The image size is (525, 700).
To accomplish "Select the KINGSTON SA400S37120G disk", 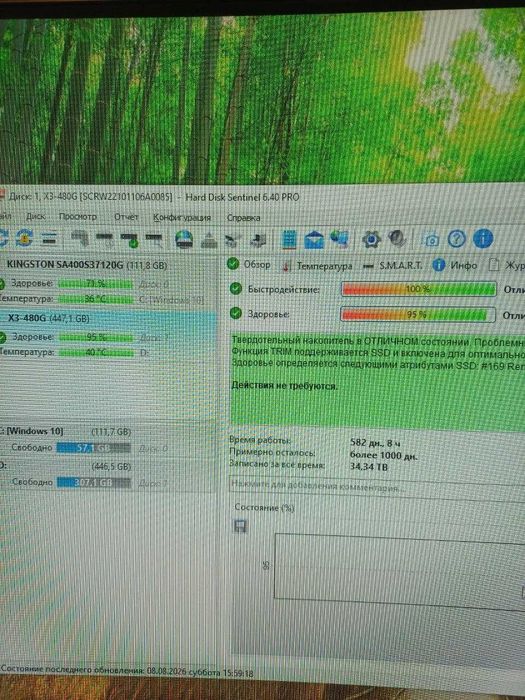I will [x=87, y=265].
